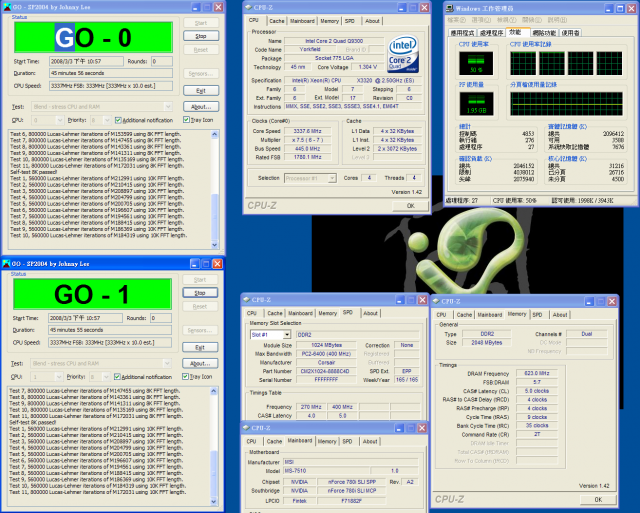Click the GO-1 SP2004 title bar icon
This screenshot has width=640, height=513.
[6, 264]
